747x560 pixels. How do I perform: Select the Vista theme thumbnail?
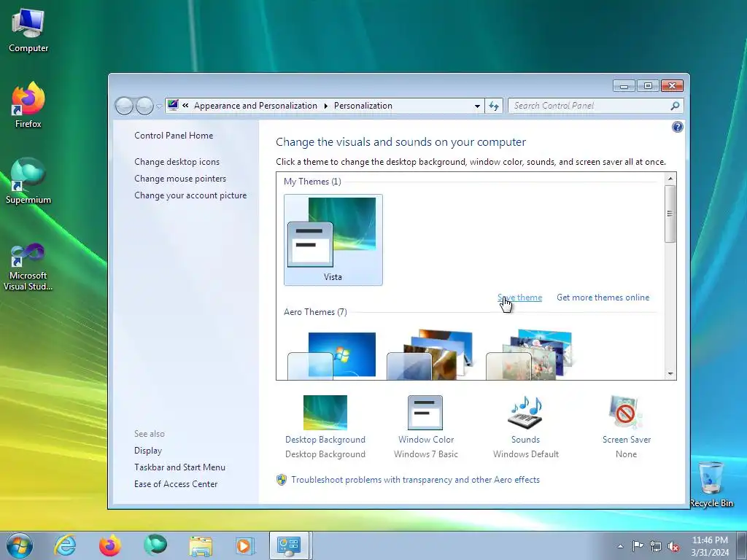coord(333,239)
